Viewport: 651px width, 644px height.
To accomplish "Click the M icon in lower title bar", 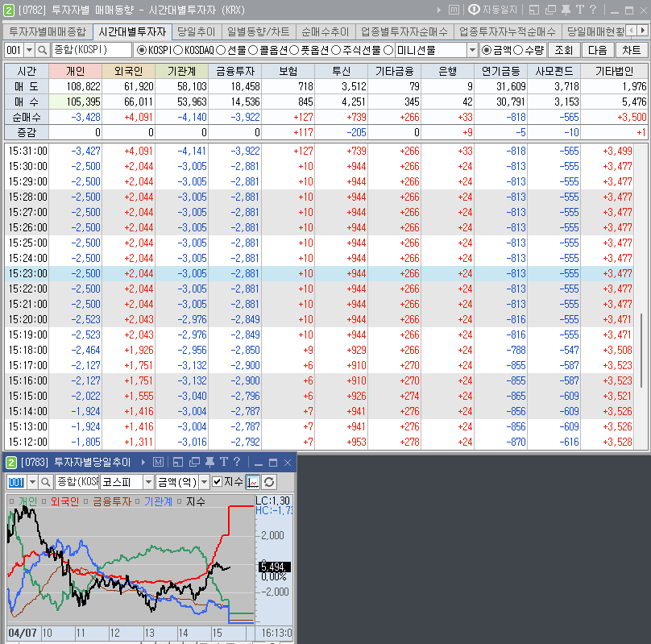I will (x=158, y=462).
